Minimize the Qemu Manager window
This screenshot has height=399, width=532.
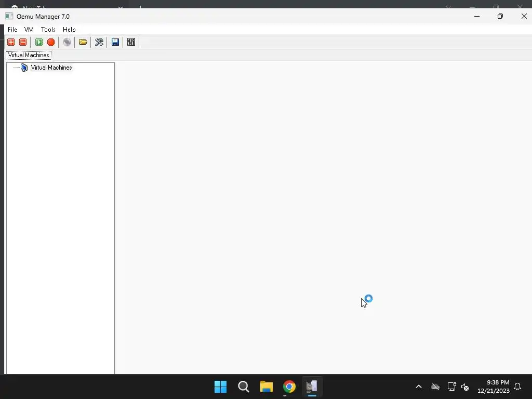click(477, 16)
